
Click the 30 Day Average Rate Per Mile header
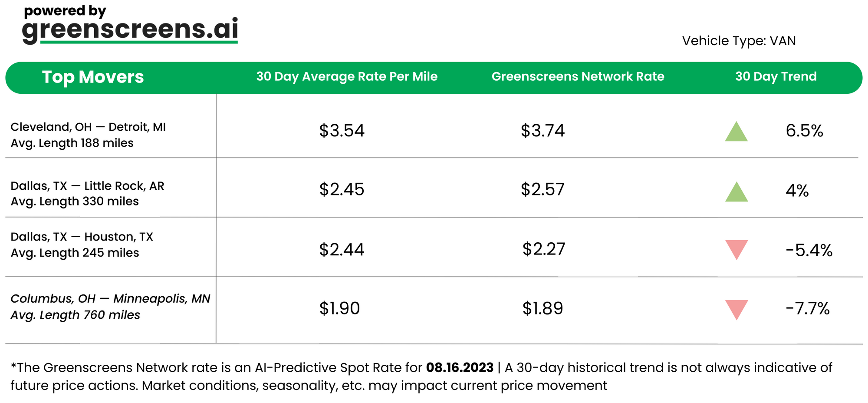tap(347, 77)
